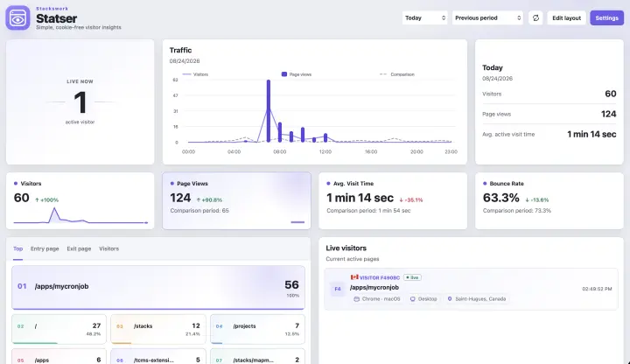The height and width of the screenshot is (364, 630).
Task: Switch to the Visitors tab in pages list
Action: 108,248
